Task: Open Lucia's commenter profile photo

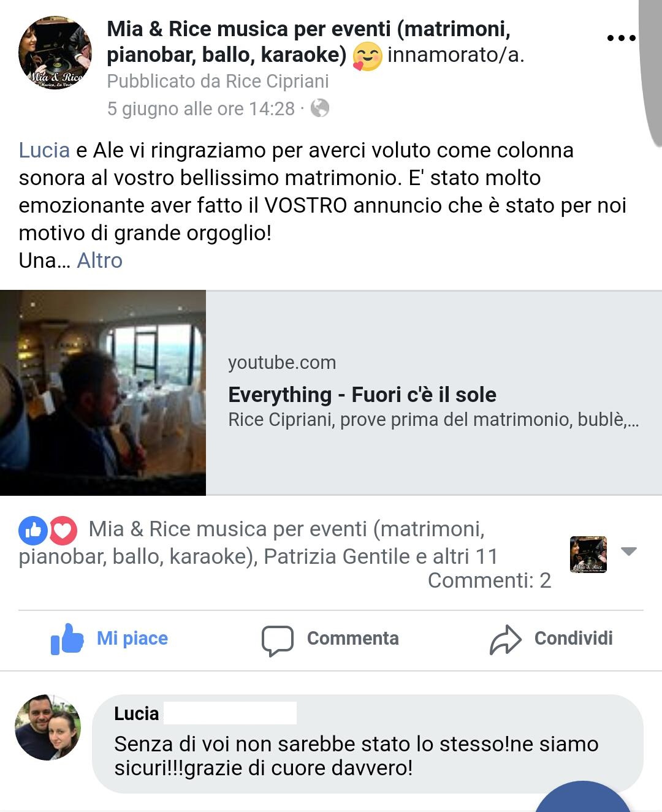Action: (48, 727)
